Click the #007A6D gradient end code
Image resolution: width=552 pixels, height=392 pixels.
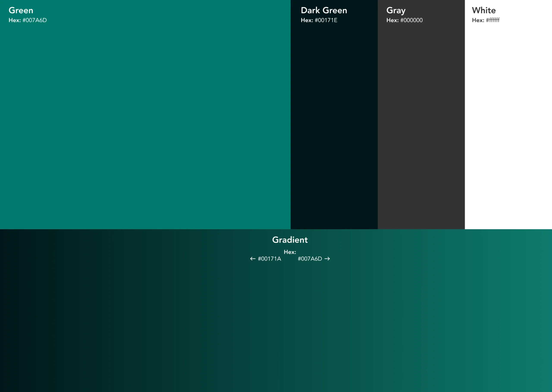tap(310, 259)
